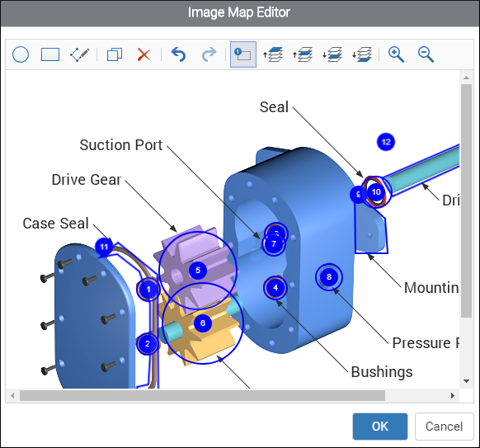
Task: Duplicate the selected area
Action: pyautogui.click(x=115, y=54)
